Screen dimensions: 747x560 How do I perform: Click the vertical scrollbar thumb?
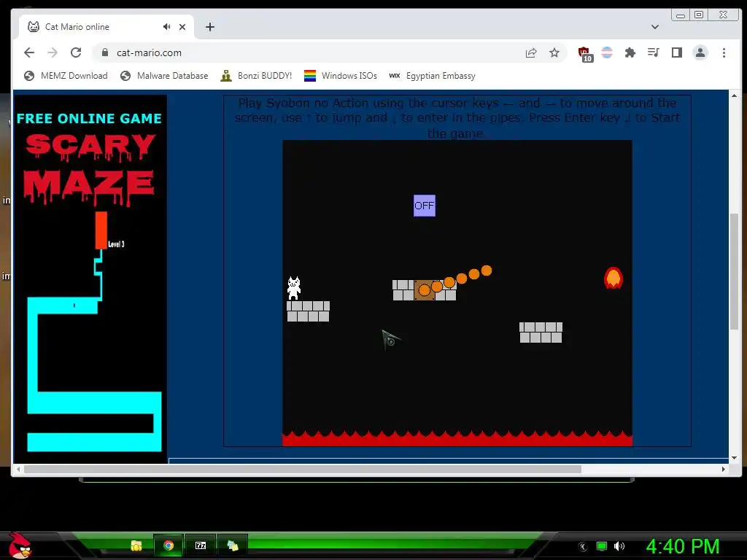click(x=734, y=271)
